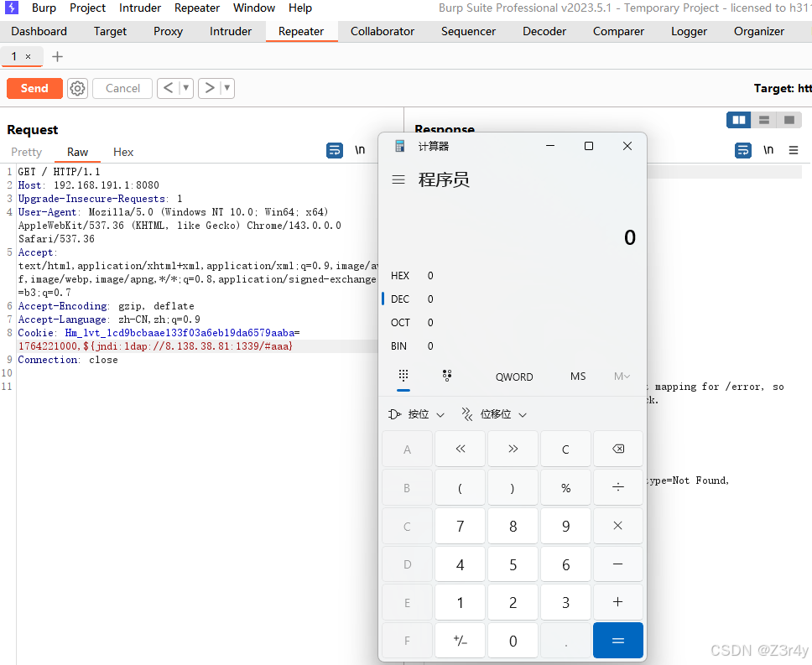This screenshot has height=665, width=812.
Task: Click the left shift << key
Action: click(x=460, y=449)
